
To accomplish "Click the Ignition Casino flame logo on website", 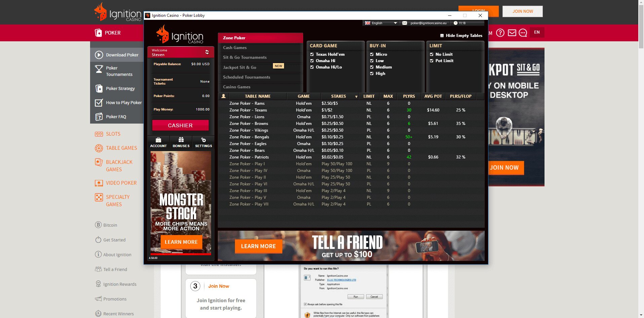I will 117,12.
